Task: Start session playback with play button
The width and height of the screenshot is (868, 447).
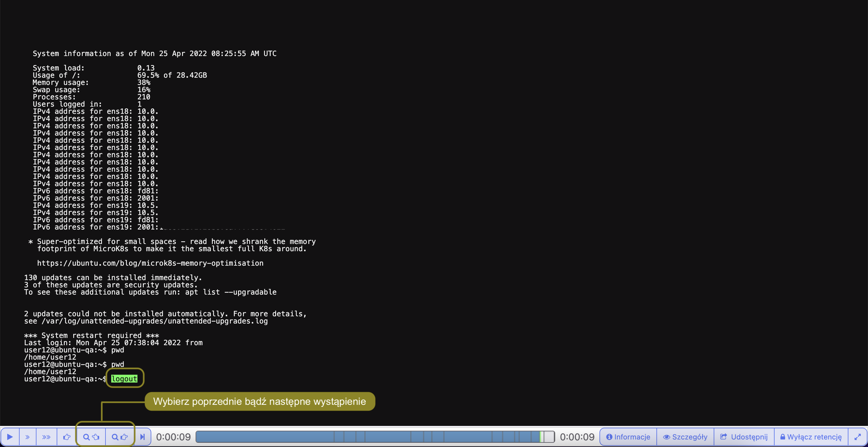Action: point(10,437)
